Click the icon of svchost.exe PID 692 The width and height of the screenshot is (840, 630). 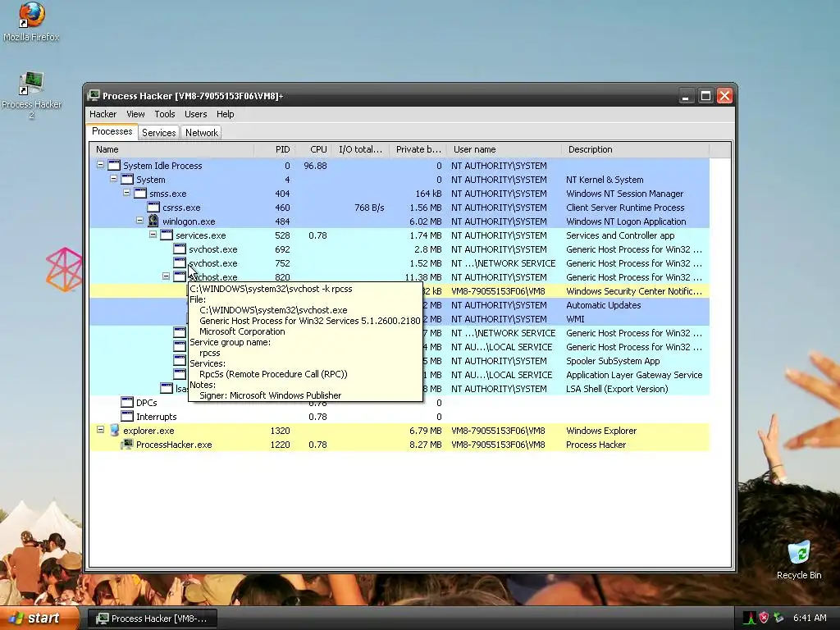180,249
